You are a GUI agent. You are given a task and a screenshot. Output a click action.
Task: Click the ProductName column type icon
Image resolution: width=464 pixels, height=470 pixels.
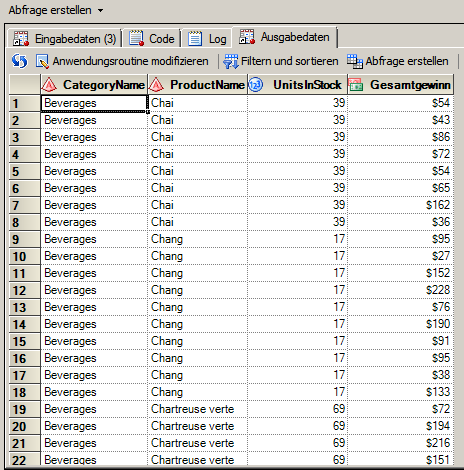156,85
